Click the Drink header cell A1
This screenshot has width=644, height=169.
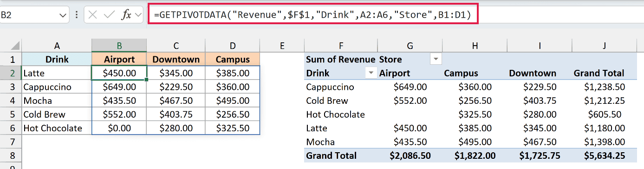(x=57, y=59)
